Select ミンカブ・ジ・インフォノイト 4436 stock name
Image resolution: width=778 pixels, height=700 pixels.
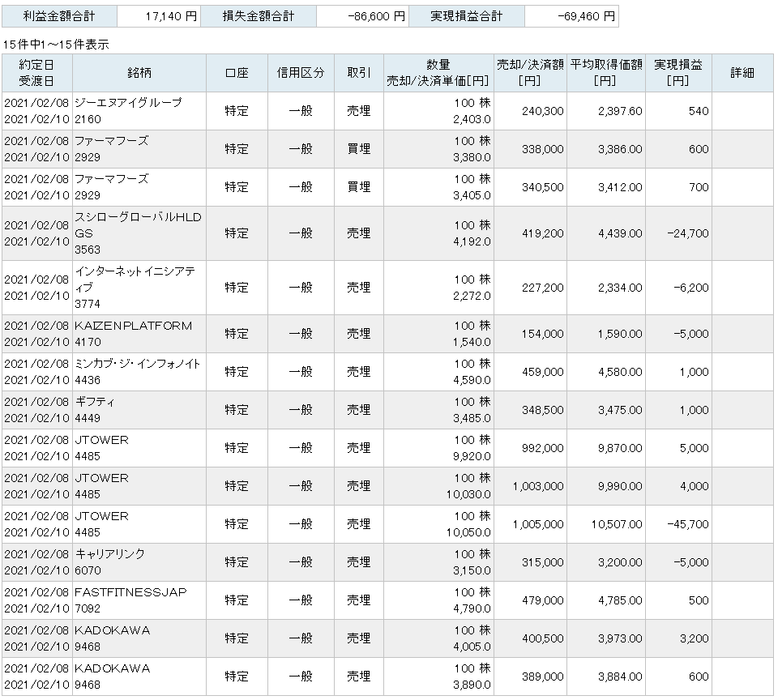point(137,372)
